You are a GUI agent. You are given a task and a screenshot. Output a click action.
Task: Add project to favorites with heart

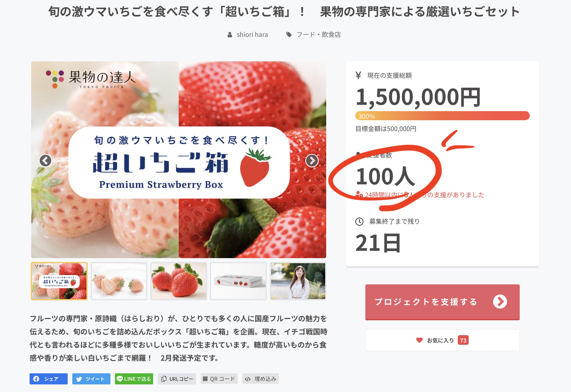pos(442,340)
